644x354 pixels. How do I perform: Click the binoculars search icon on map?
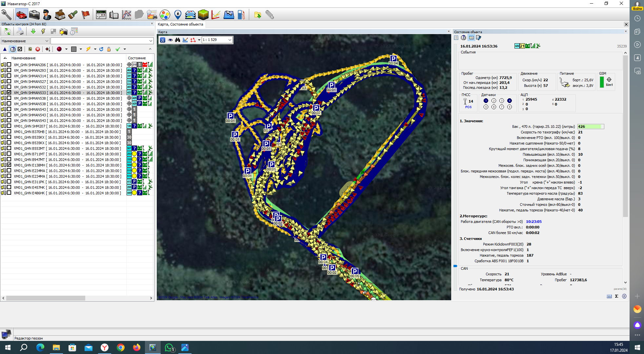pos(177,40)
